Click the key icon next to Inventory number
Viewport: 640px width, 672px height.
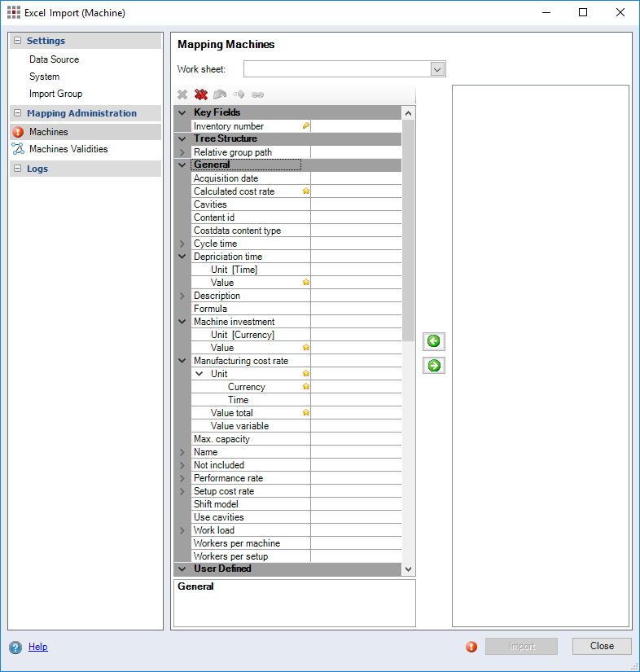306,126
